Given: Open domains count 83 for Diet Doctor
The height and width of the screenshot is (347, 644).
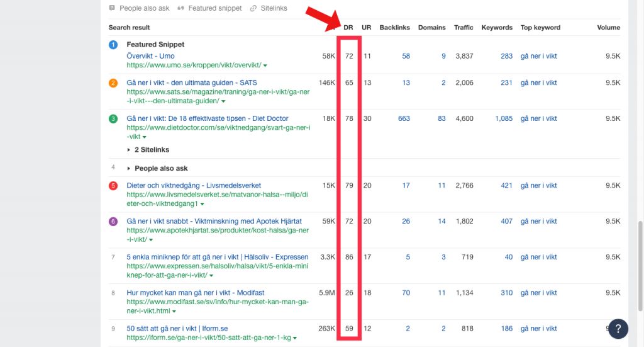Looking at the screenshot, I should pyautogui.click(x=441, y=118).
